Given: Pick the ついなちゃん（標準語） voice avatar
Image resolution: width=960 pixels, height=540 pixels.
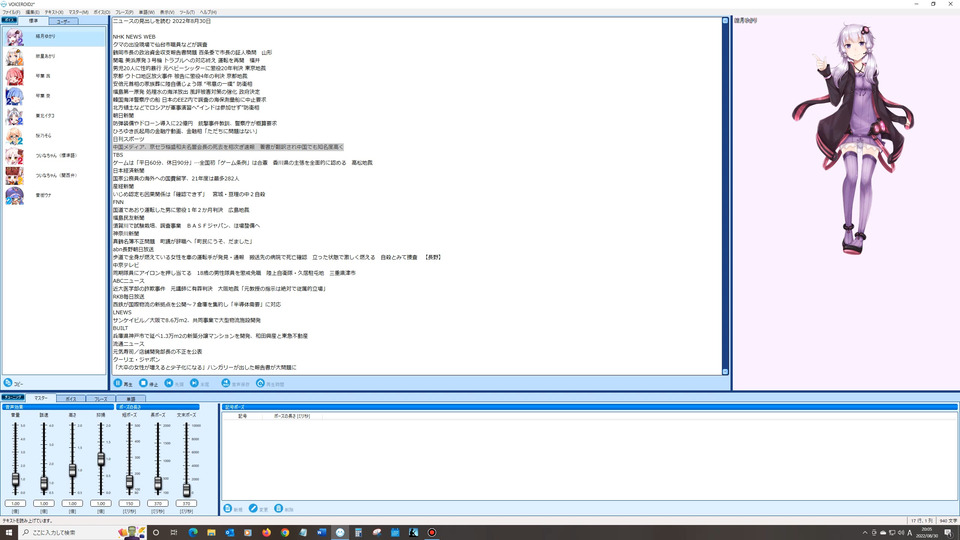Looking at the screenshot, I should [x=14, y=156].
